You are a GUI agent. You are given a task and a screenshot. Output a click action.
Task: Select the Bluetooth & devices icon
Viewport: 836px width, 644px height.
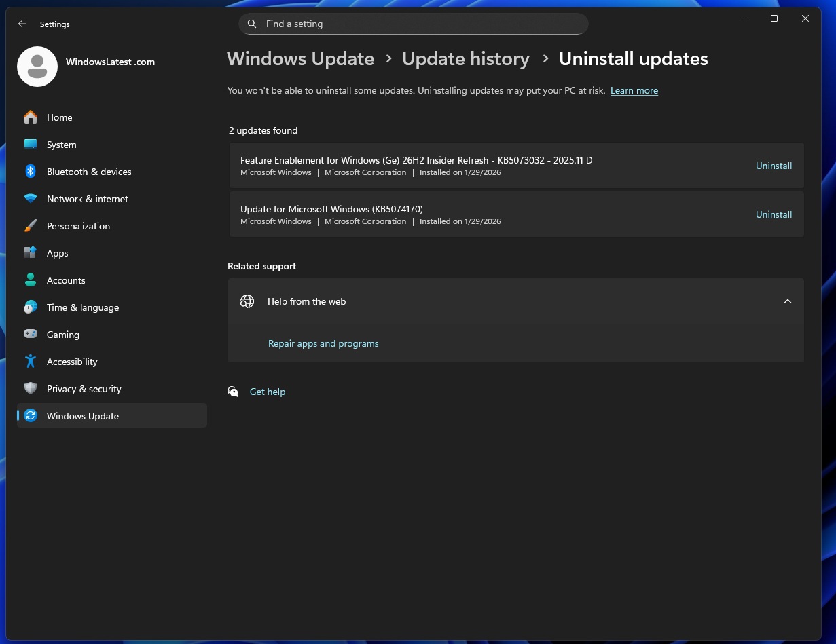(30, 172)
